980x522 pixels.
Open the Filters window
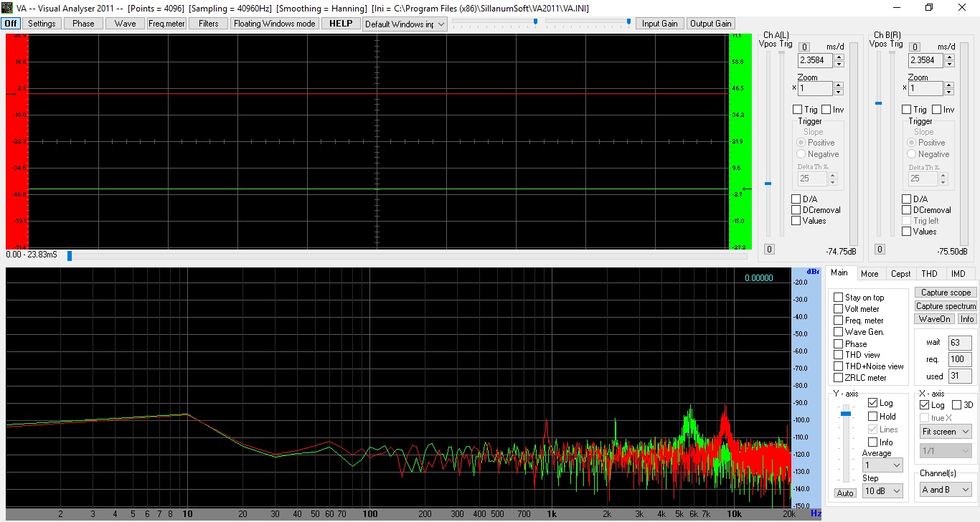tap(209, 24)
